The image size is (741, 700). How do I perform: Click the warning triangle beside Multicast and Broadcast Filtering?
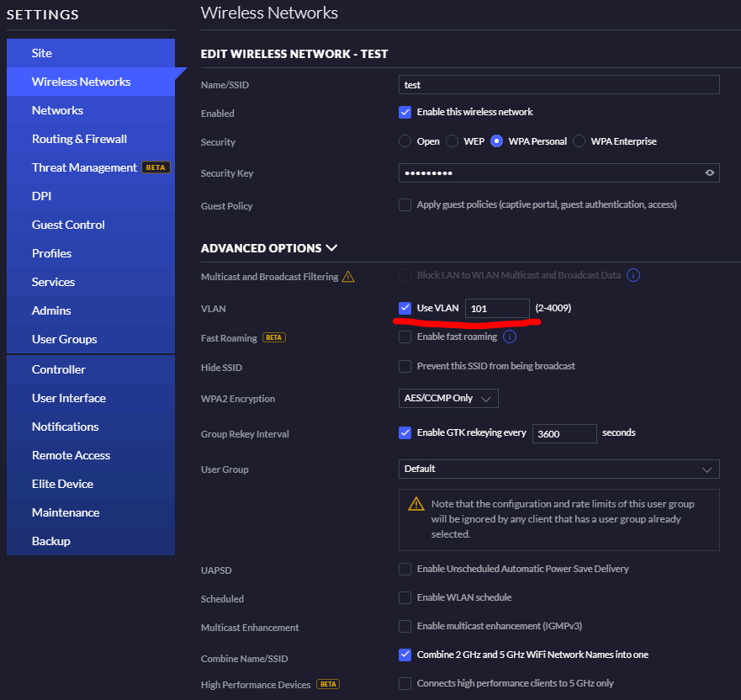(348, 277)
